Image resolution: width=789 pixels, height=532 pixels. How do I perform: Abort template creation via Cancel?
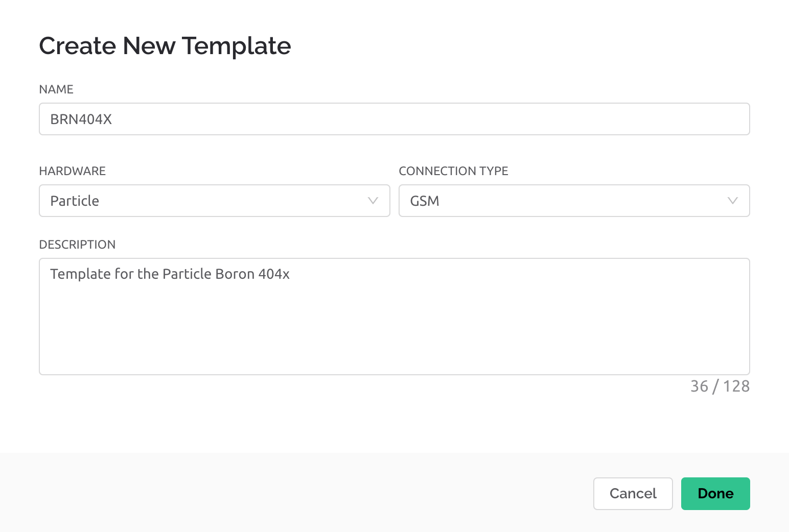click(x=633, y=493)
